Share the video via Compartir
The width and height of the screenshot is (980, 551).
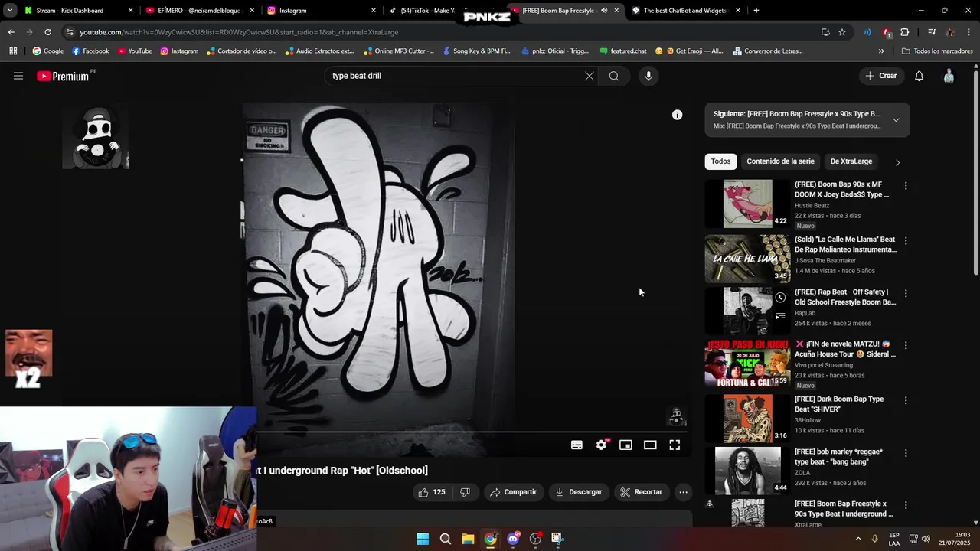tap(514, 492)
